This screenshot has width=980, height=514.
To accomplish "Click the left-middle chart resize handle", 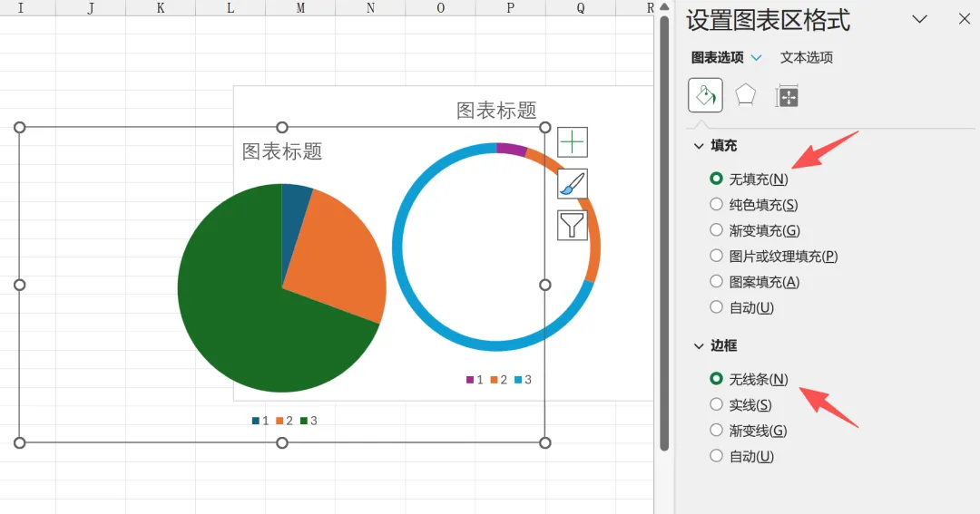I will pos(19,285).
